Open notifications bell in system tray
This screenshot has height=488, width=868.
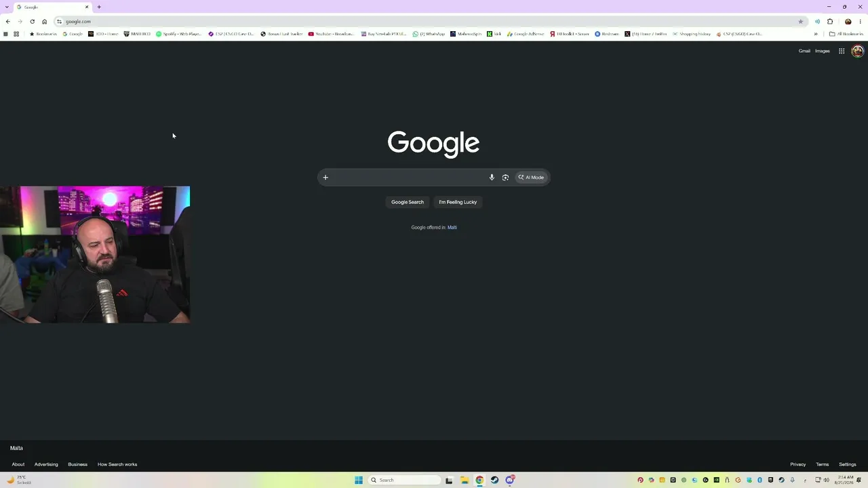pyautogui.click(x=859, y=480)
